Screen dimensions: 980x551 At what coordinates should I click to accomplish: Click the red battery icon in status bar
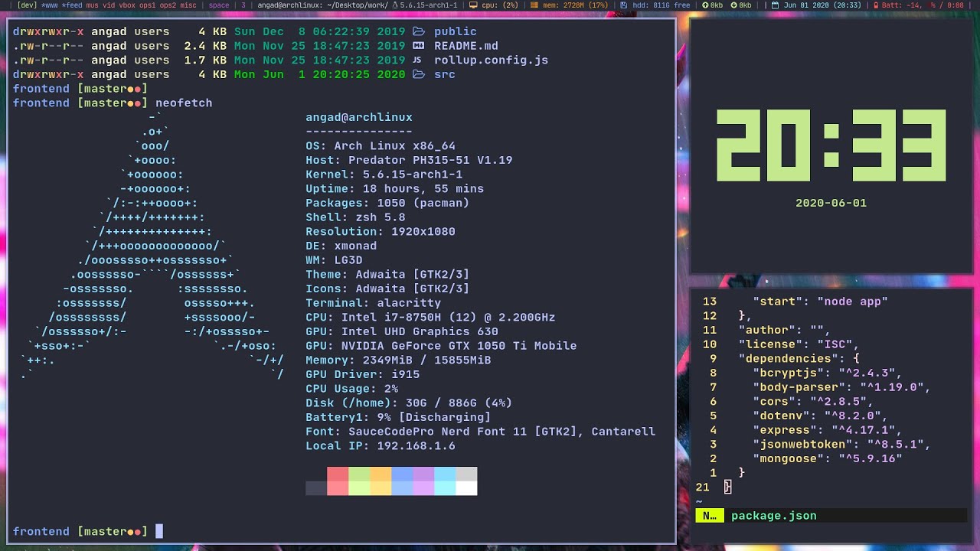(876, 5)
